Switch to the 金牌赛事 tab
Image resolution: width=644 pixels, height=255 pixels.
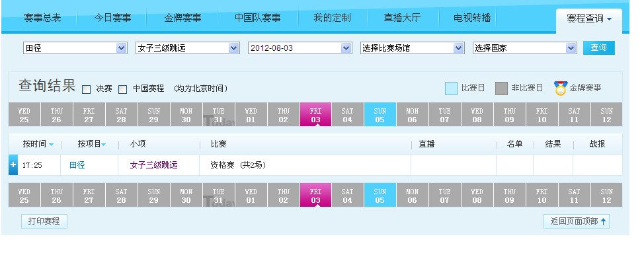coord(182,18)
